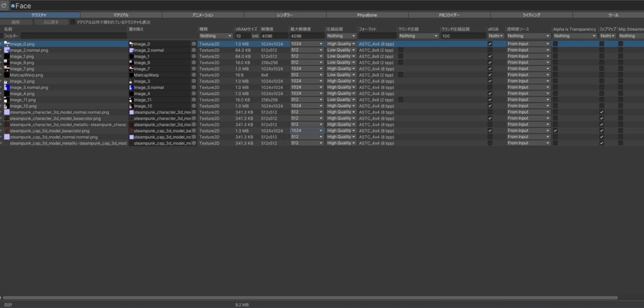Open compression quality dropdown for MatcapWarp.png
This screenshot has width=644, height=308.
coord(341,75)
